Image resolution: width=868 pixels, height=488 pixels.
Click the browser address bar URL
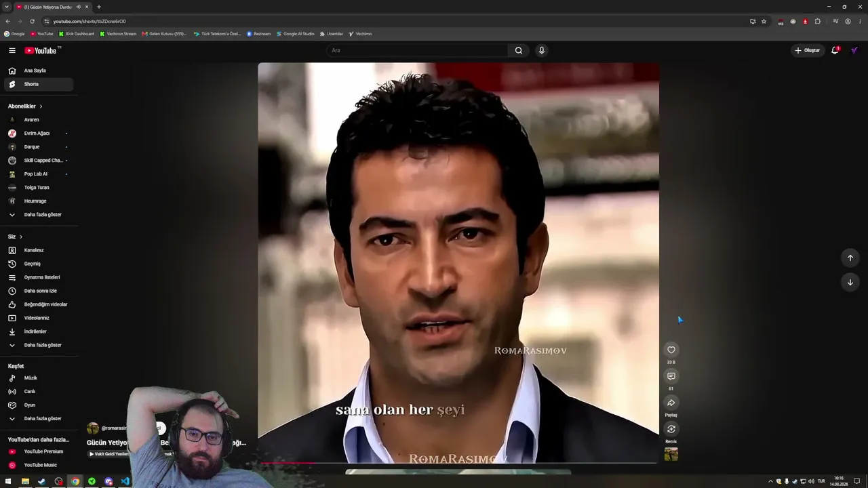point(90,21)
